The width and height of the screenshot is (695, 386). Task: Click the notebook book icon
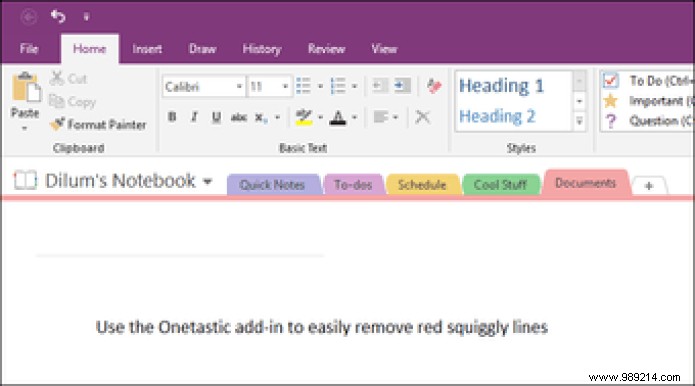coord(25,181)
